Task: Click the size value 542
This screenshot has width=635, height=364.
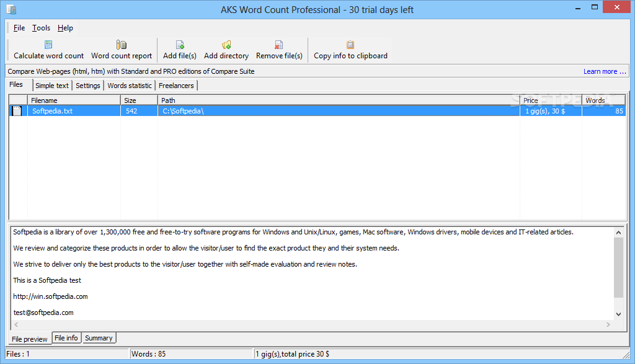Action: [x=131, y=111]
